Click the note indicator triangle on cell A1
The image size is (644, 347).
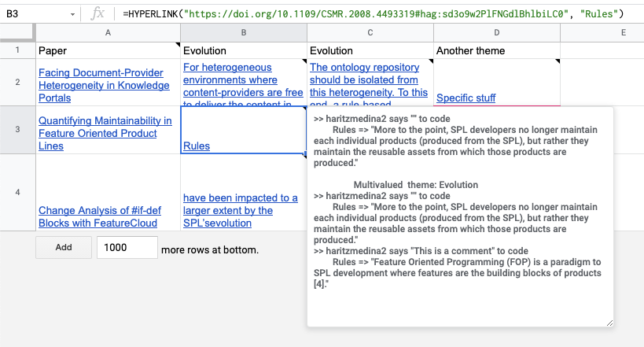[x=178, y=44]
